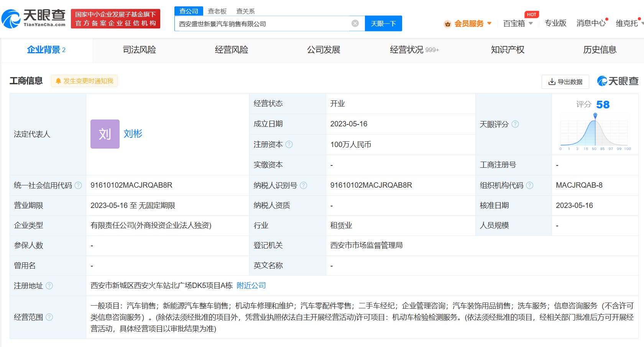Click the 开业 status value

(338, 104)
